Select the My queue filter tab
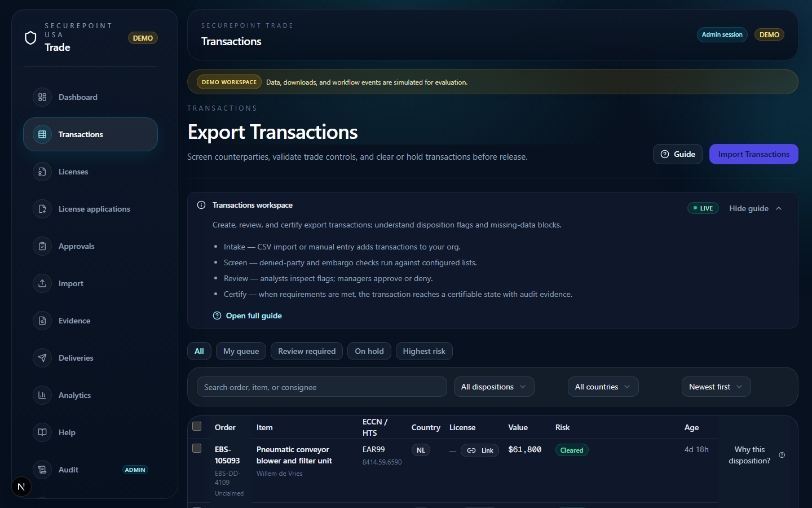Screen dimensions: 812x508 click(241, 351)
